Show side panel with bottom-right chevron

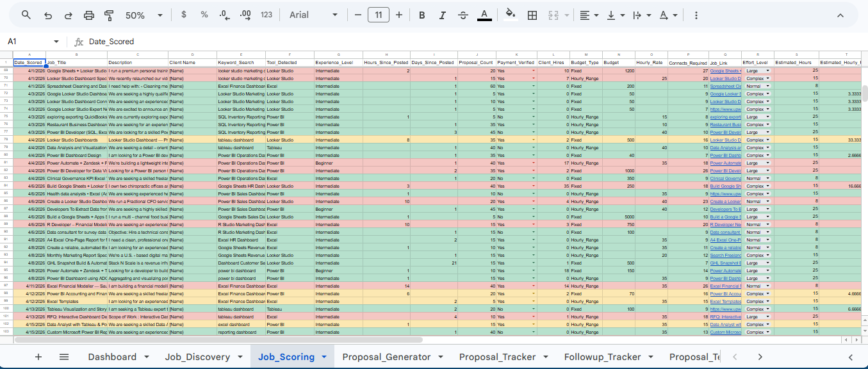click(851, 357)
